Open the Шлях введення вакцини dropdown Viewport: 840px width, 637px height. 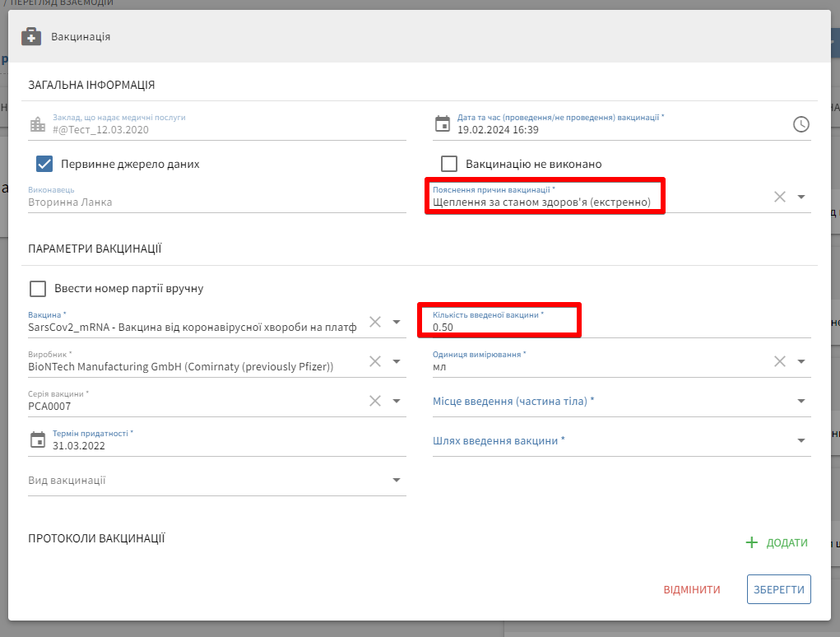801,441
